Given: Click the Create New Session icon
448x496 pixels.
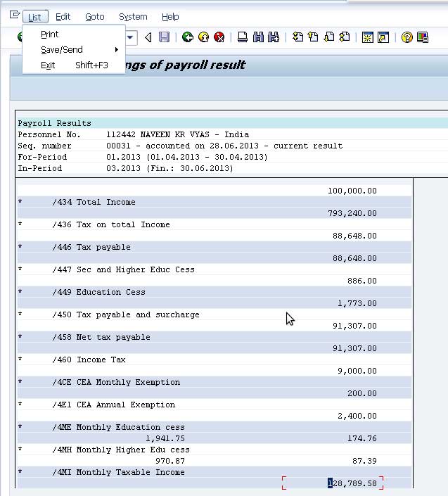Looking at the screenshot, I should pyautogui.click(x=368, y=37).
